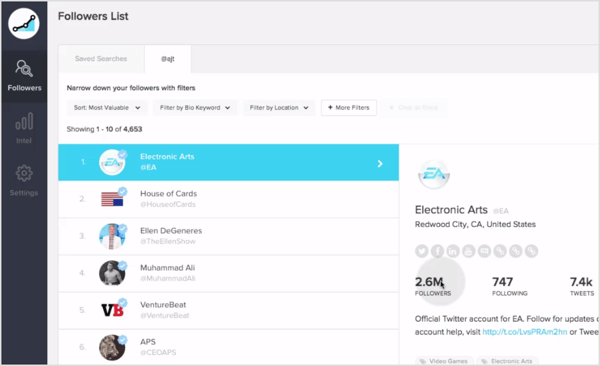
Task: Click the @MuhammadAli handle
Action: pos(168,278)
